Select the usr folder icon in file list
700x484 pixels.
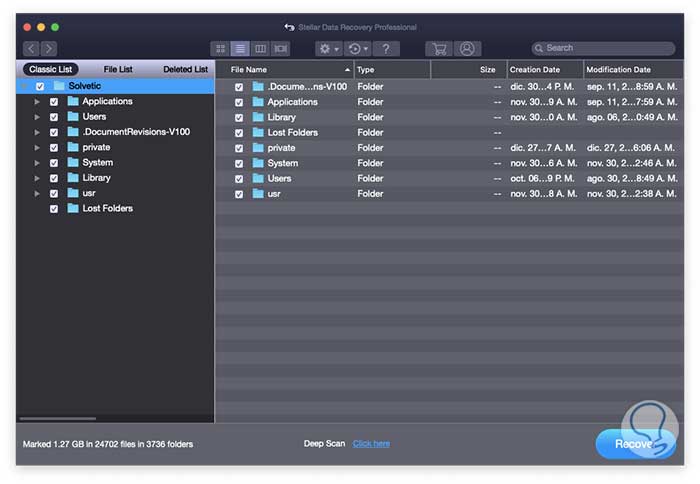258,193
